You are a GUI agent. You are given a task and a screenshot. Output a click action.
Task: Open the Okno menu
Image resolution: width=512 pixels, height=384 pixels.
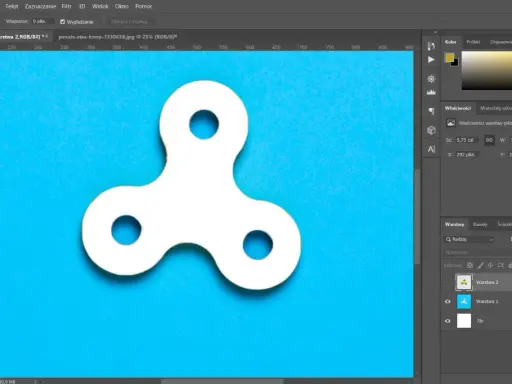point(122,6)
